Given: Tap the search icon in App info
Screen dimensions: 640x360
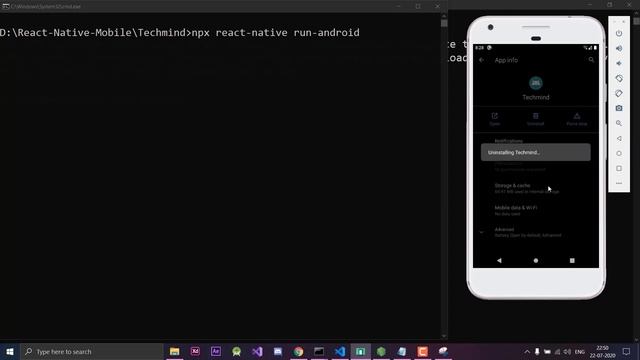Looking at the screenshot, I should (591, 60).
